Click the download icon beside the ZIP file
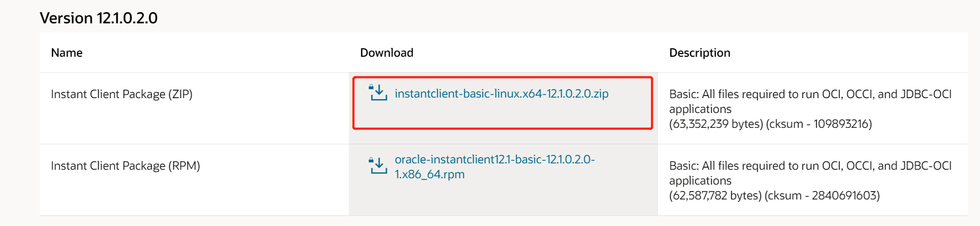Screen dimensions: 980x226 [x=378, y=93]
